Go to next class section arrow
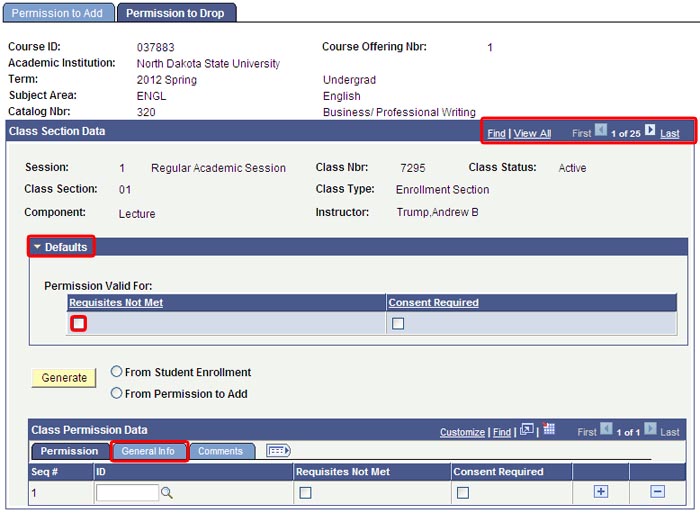The image size is (700, 513). (650, 131)
